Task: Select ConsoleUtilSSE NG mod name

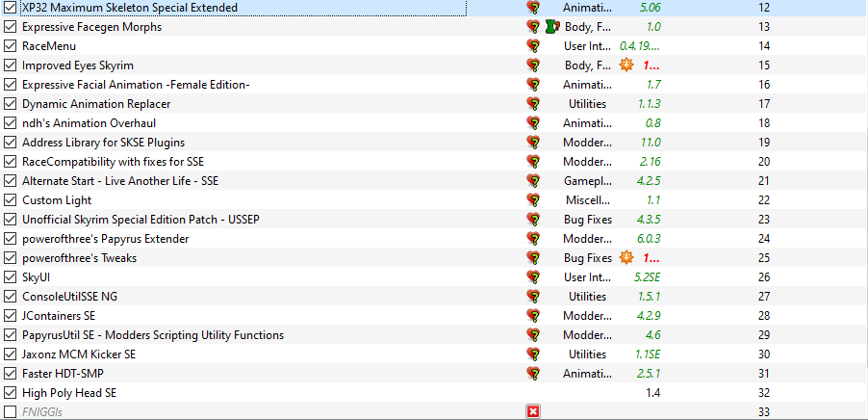Action: tap(69, 297)
